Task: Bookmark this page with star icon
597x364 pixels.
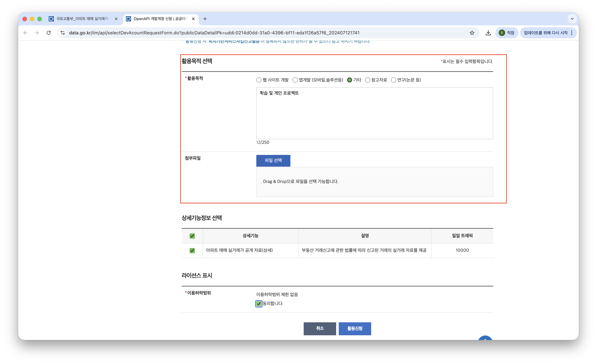Action: pos(472,33)
